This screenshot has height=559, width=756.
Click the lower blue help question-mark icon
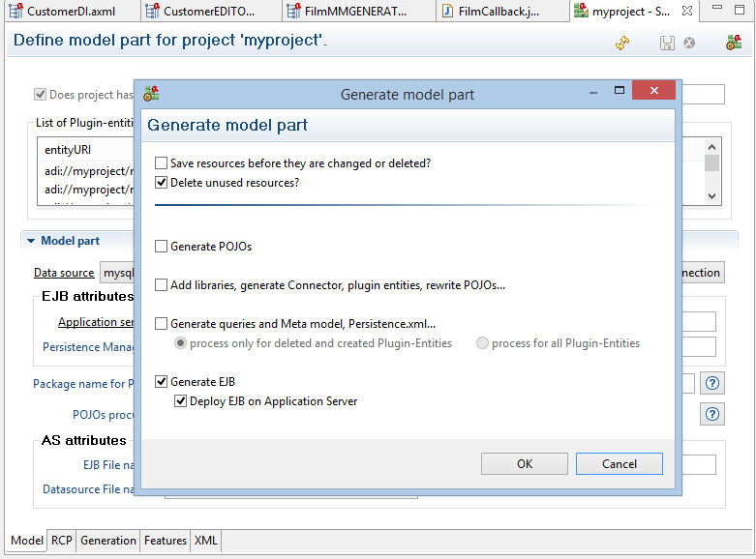point(712,414)
